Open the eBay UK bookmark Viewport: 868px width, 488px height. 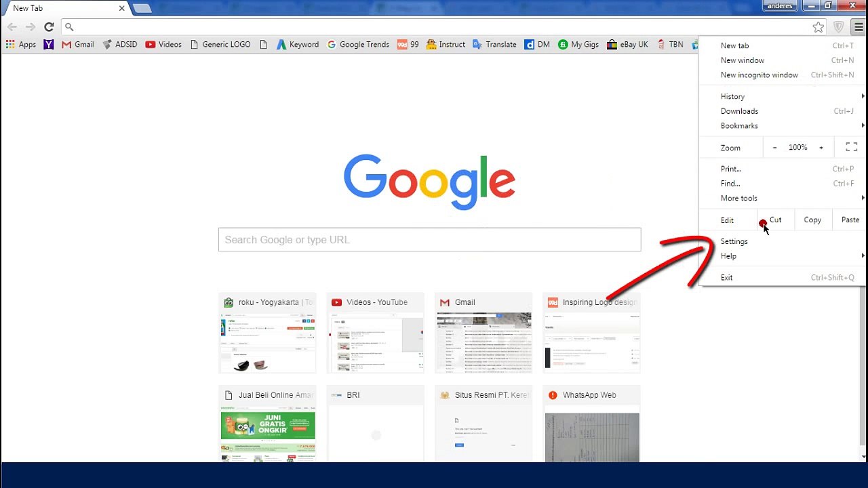(x=627, y=45)
